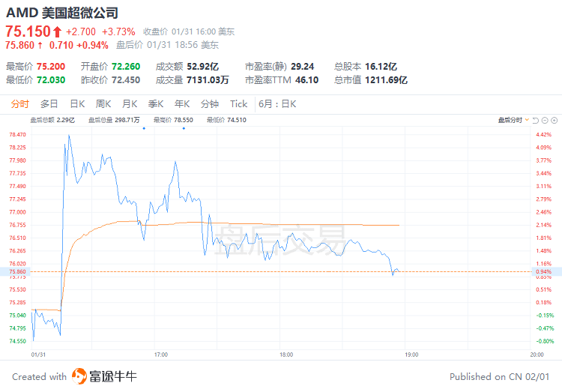The width and height of the screenshot is (562, 392).
Task: Click the red up arrow beside 75.150
Action: click(x=58, y=32)
